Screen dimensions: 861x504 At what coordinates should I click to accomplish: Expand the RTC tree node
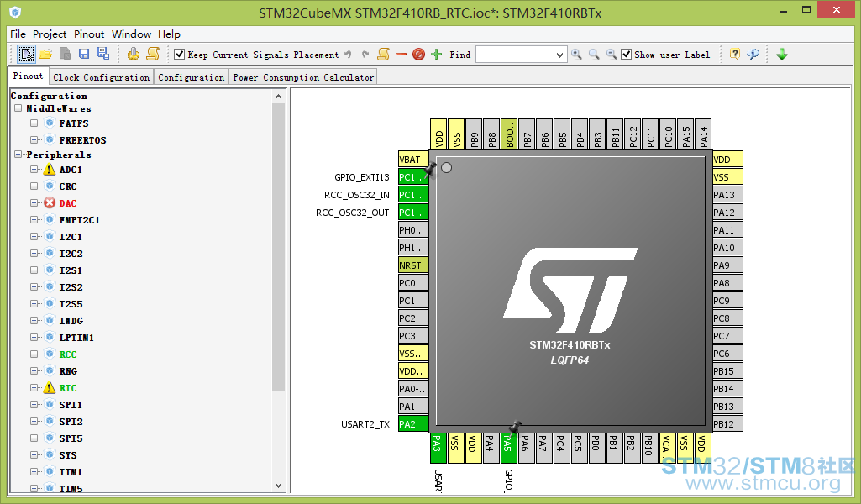(x=34, y=387)
